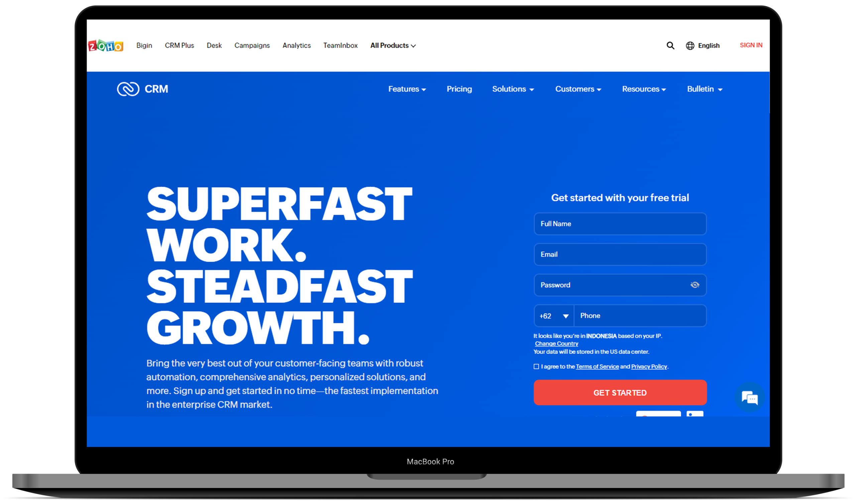Click the globe/language icon
856x504 pixels.
pyautogui.click(x=689, y=45)
